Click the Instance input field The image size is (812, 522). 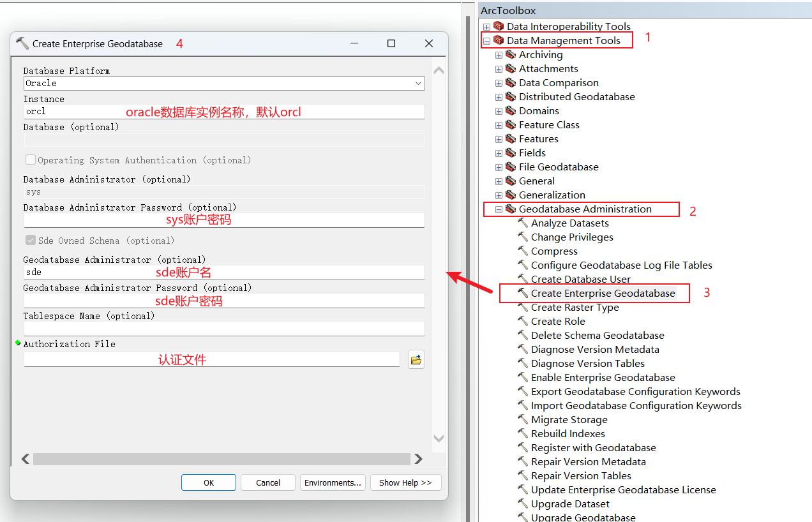point(224,112)
